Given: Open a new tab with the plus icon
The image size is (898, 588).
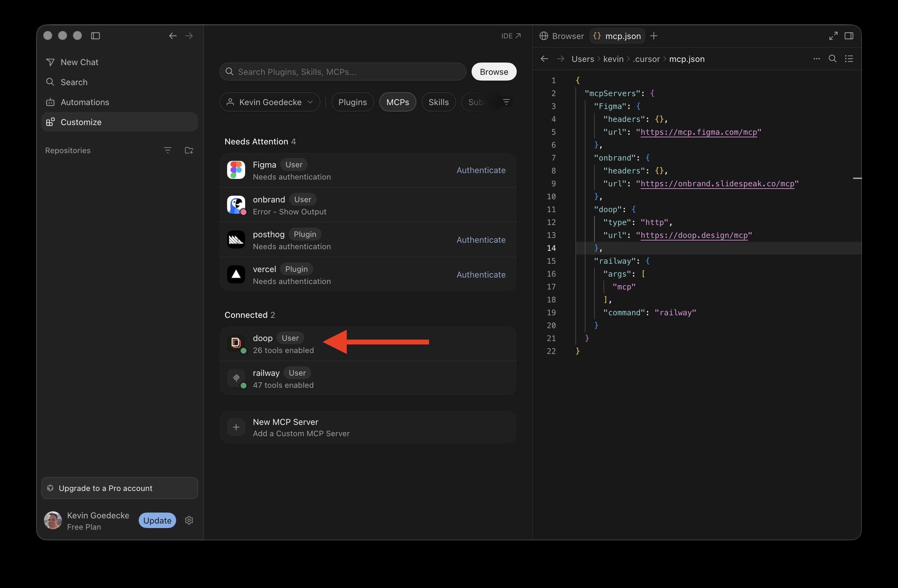Looking at the screenshot, I should tap(654, 36).
